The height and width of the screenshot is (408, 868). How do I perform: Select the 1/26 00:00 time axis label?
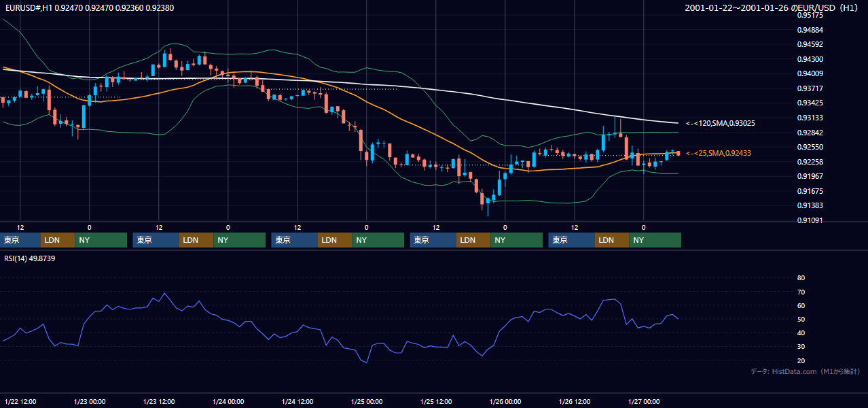coord(505,401)
